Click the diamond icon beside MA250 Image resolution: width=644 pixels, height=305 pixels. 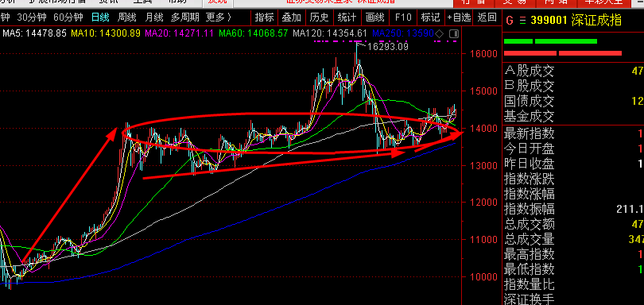coord(439,33)
